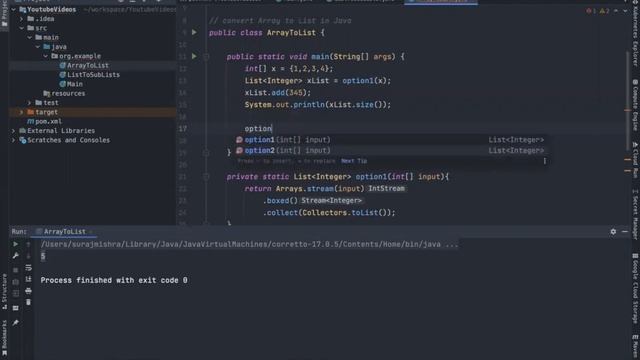640x360 pixels.
Task: Print console output with printer icon
Action: 28,291
